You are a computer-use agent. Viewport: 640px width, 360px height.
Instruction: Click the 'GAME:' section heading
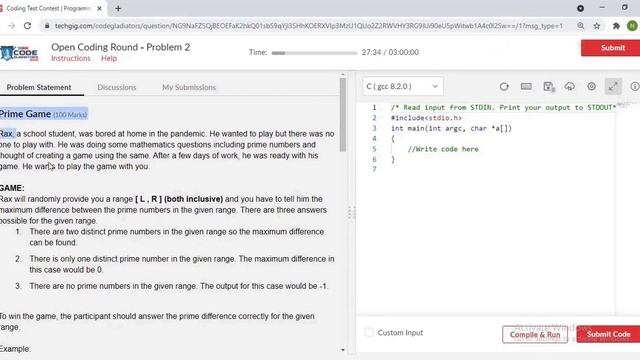(12, 188)
